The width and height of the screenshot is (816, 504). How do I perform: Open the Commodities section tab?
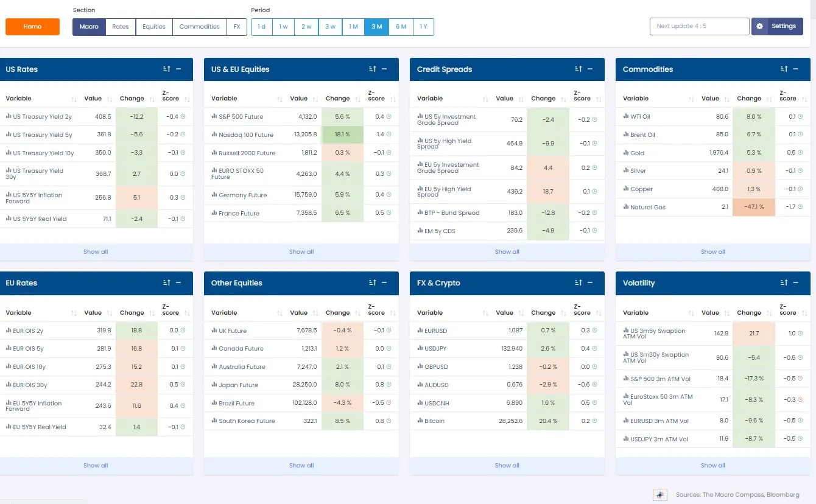pos(199,27)
